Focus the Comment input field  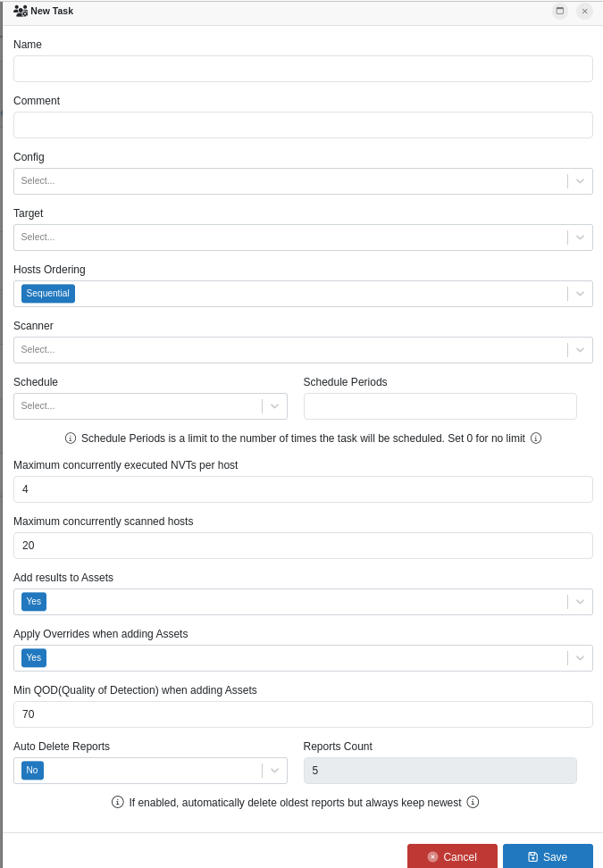point(303,125)
